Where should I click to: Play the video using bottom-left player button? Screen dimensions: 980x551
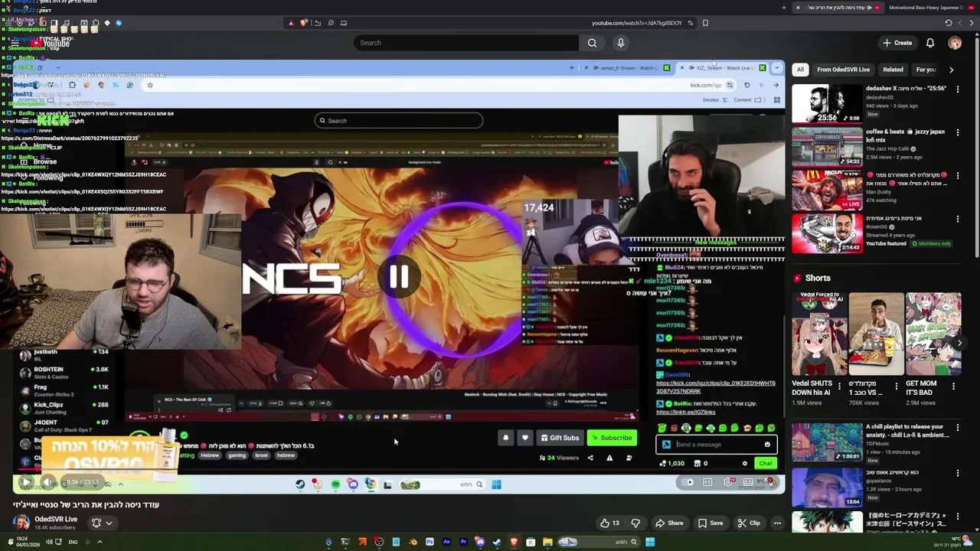26,483
